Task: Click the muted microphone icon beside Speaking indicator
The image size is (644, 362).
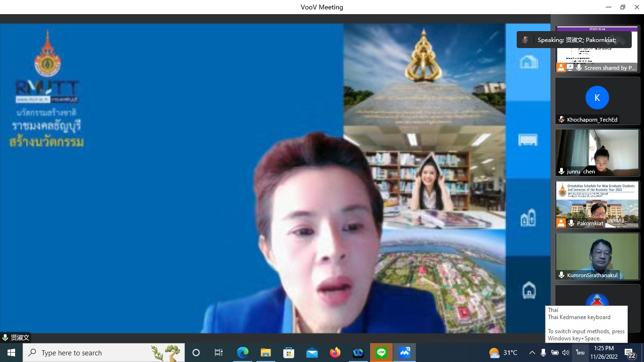Action: tap(525, 40)
